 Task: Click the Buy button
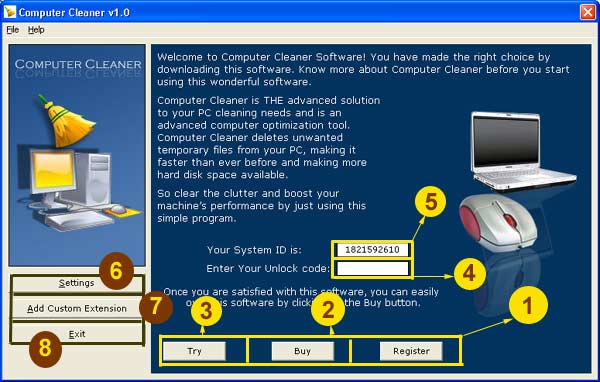pos(303,351)
